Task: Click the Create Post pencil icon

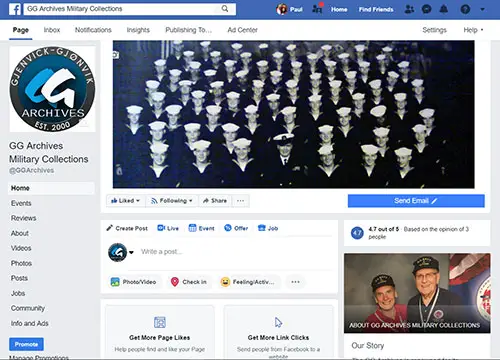Action: pyautogui.click(x=109, y=228)
